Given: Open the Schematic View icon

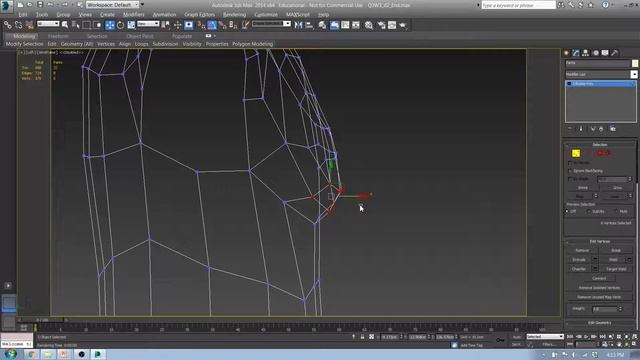Looking at the screenshot, I should point(356,25).
